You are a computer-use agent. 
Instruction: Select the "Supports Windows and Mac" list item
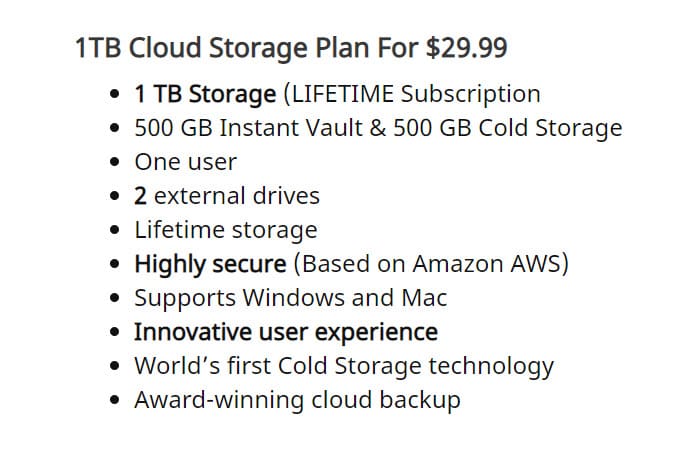point(290,298)
